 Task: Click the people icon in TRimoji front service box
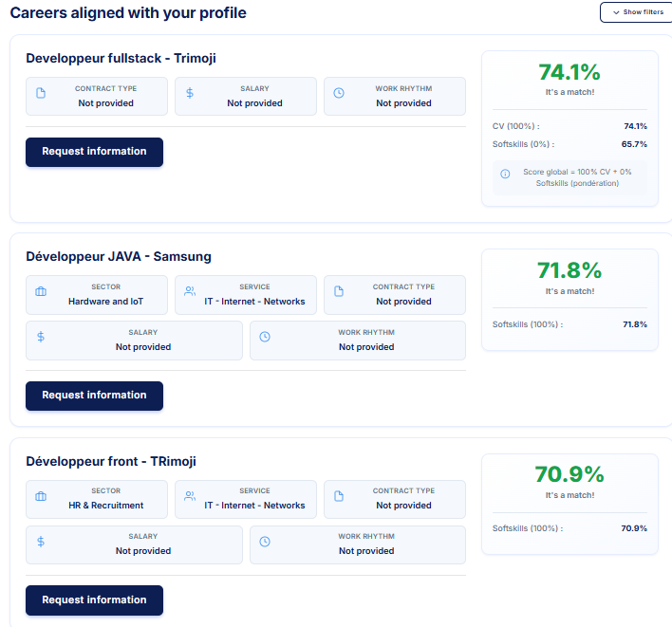(x=190, y=496)
